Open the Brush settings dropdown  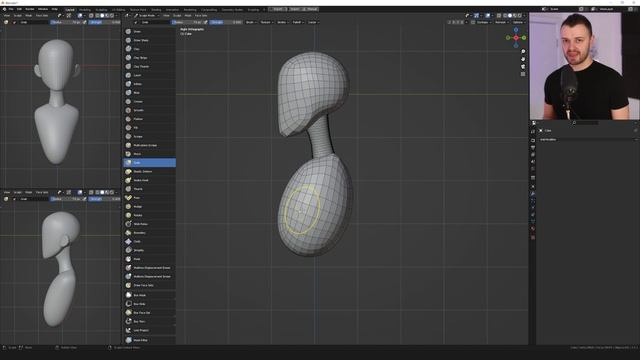pyautogui.click(x=251, y=22)
